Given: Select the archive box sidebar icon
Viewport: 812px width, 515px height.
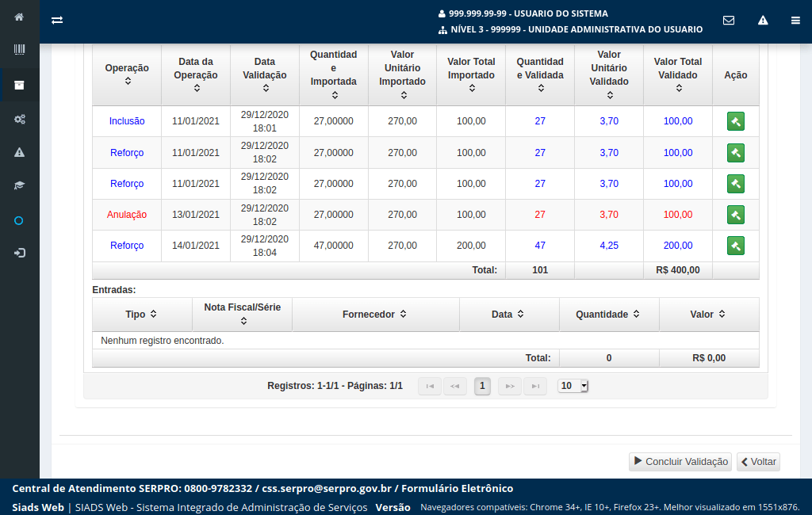Looking at the screenshot, I should pos(19,85).
